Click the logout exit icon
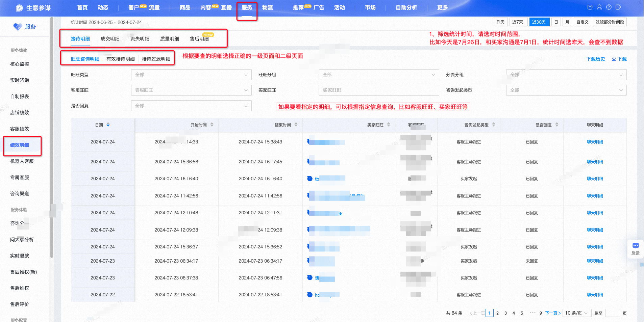Image resolution: width=644 pixels, height=322 pixels. 618,7
